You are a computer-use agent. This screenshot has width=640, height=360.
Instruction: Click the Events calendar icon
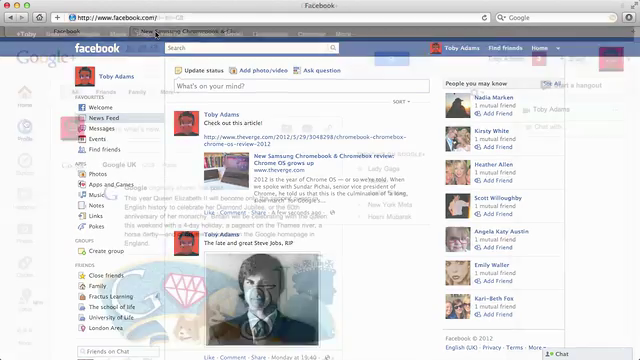coord(82,139)
